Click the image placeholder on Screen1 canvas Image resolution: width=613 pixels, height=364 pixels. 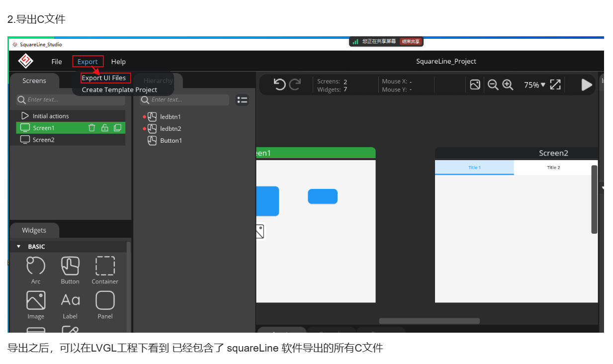260,231
